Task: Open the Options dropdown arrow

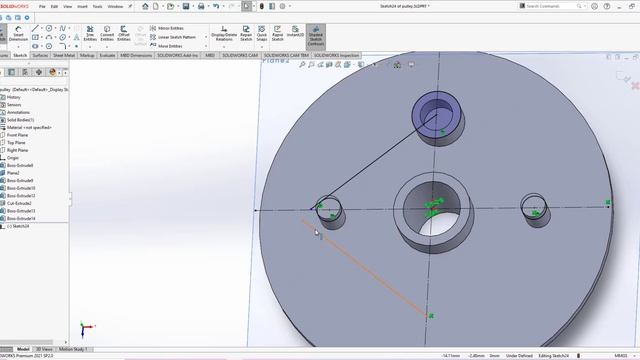Action: (289, 6)
